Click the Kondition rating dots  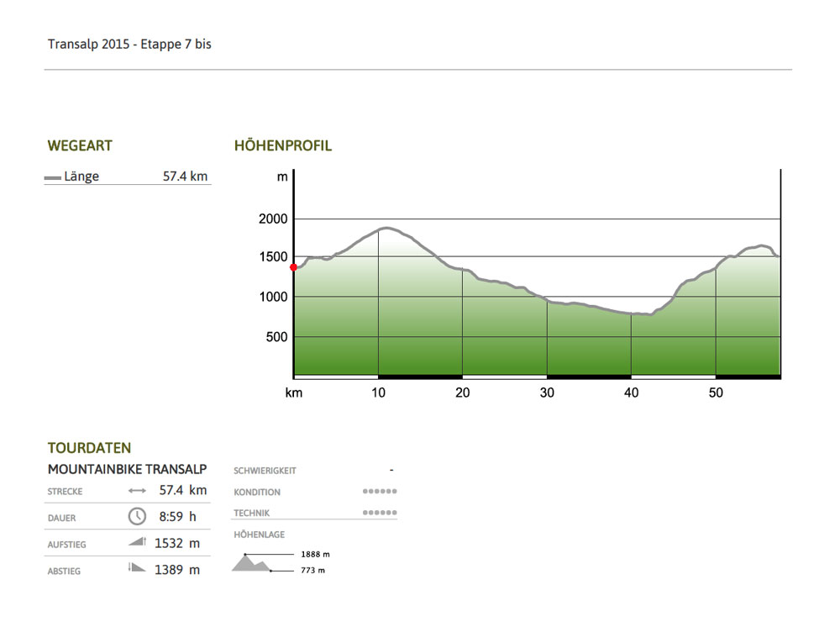tap(380, 492)
